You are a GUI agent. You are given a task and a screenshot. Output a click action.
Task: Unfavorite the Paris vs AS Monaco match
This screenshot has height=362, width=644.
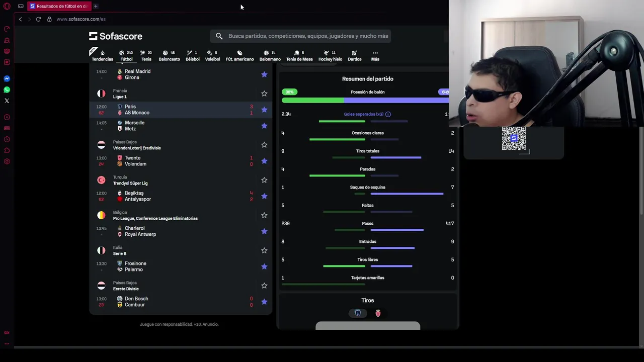click(264, 110)
